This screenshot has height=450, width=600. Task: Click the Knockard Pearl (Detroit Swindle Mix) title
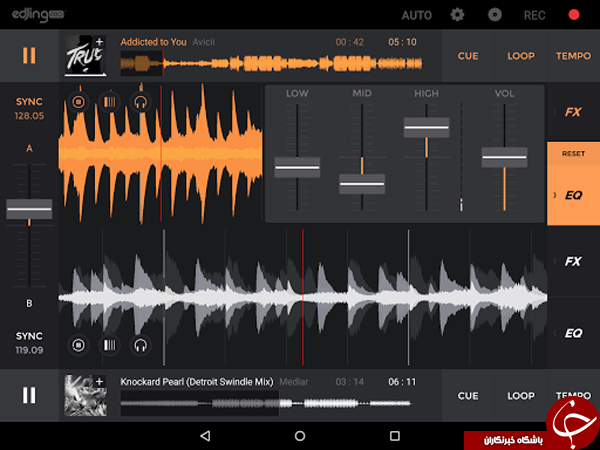tap(197, 382)
